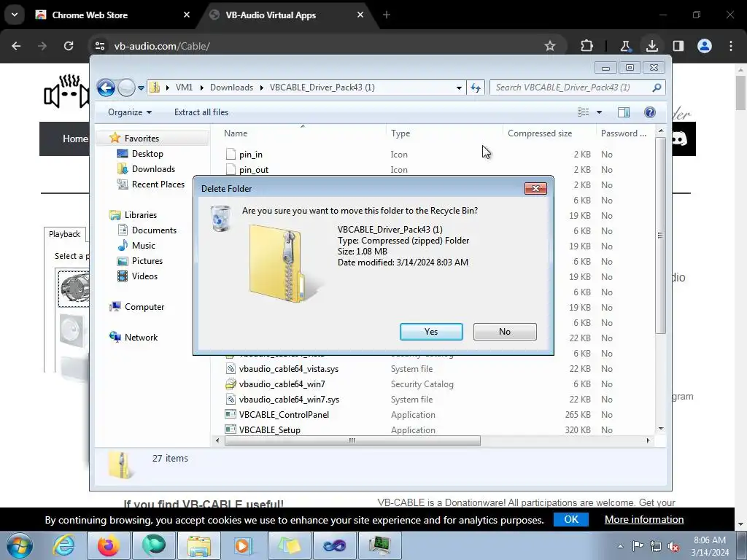Accept cookies with OK button
The image size is (747, 560).
(570, 519)
